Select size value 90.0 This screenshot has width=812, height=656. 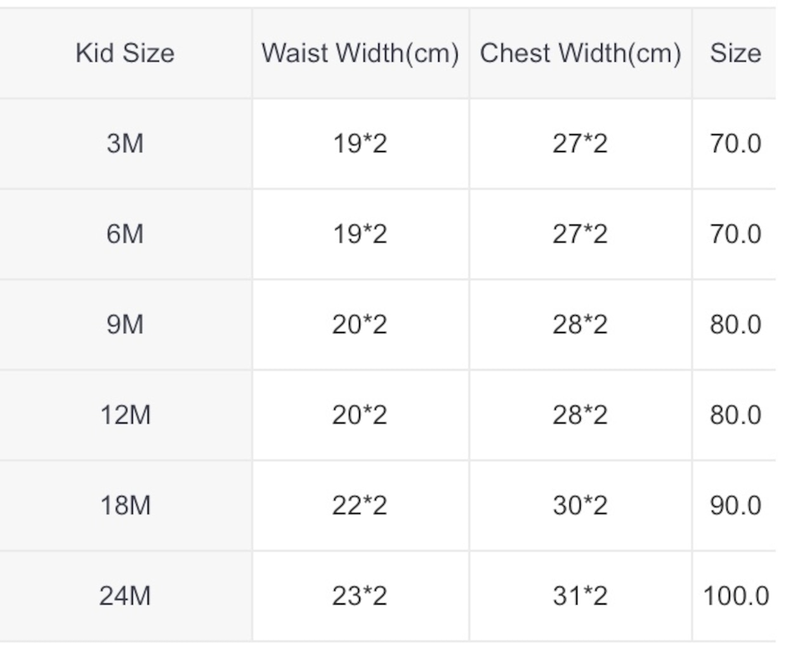[735, 506]
